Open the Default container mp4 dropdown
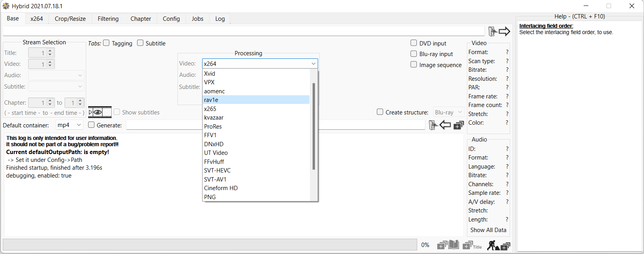The image size is (644, 254). (x=69, y=125)
